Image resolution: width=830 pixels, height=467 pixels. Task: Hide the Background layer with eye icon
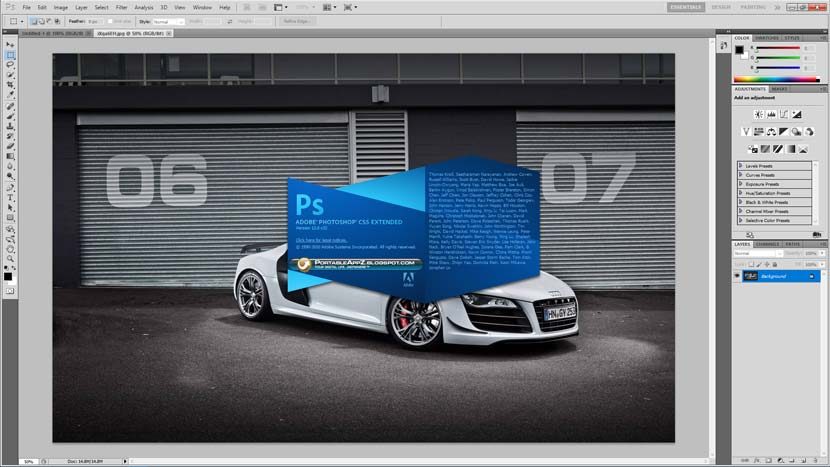(737, 276)
